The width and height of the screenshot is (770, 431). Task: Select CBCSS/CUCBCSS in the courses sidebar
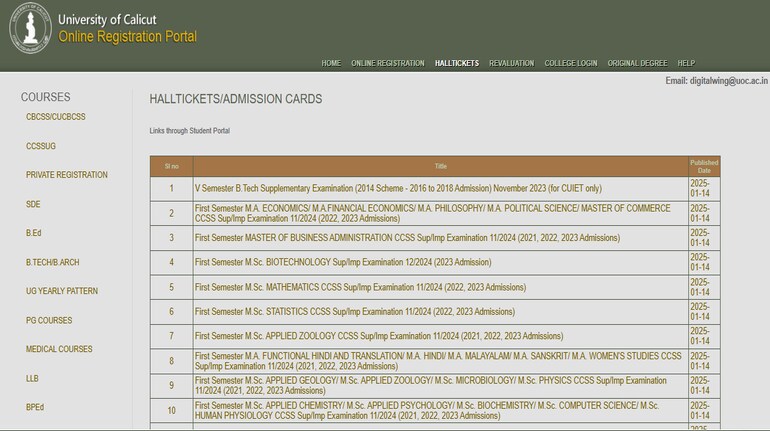[56, 117]
